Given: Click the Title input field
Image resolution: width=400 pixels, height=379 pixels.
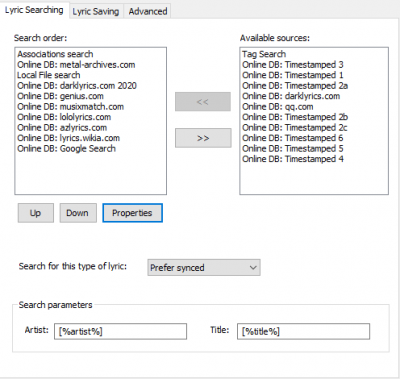Looking at the screenshot, I should [303, 331].
